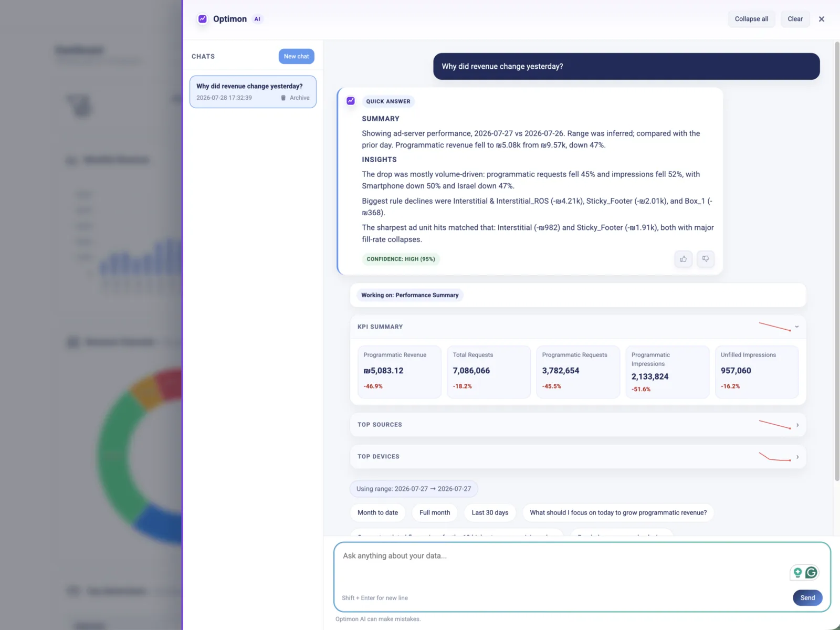
Task: Click the Total Requests KPI card
Action: pyautogui.click(x=489, y=372)
